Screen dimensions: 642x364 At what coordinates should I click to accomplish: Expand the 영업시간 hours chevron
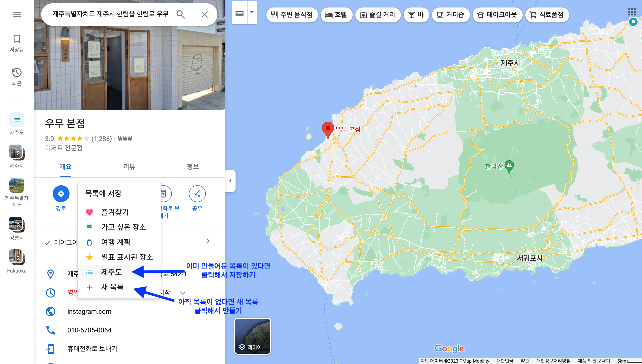click(x=182, y=292)
